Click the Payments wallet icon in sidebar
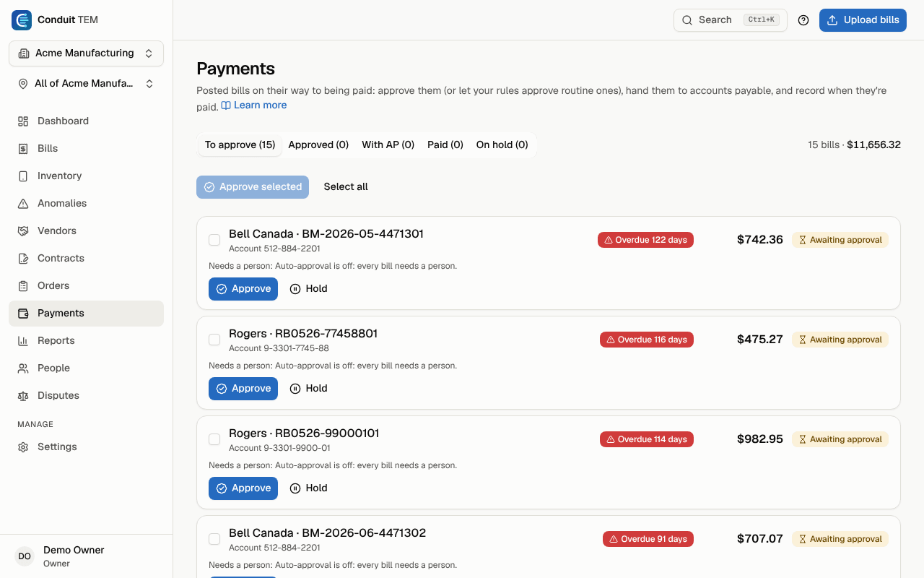Image resolution: width=924 pixels, height=578 pixels. point(23,314)
